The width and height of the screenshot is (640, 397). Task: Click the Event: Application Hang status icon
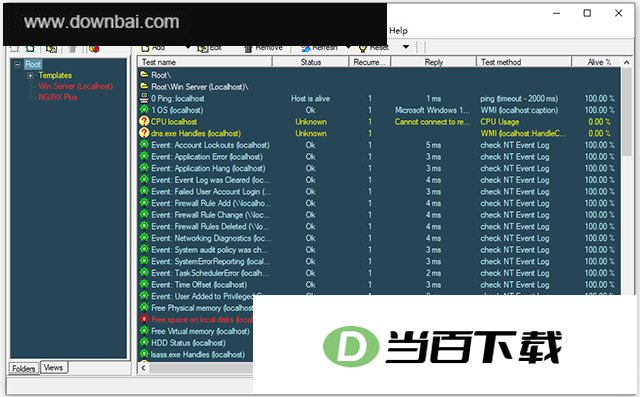tap(144, 168)
